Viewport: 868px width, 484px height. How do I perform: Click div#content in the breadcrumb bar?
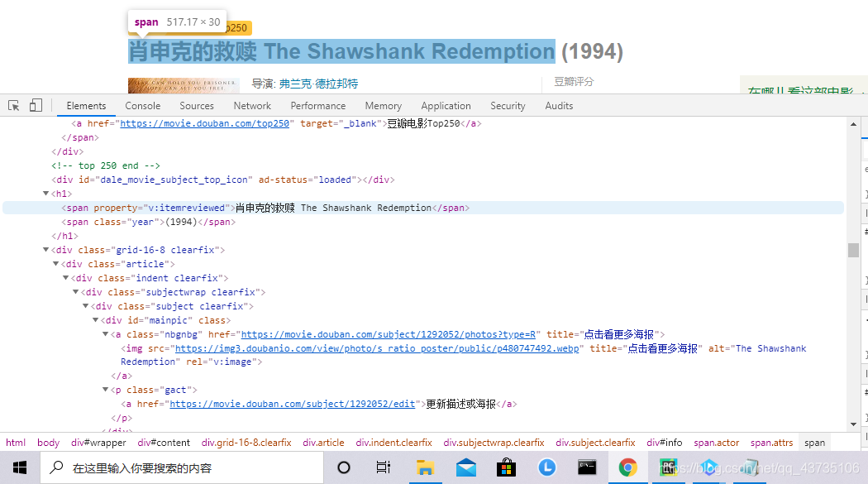point(164,443)
